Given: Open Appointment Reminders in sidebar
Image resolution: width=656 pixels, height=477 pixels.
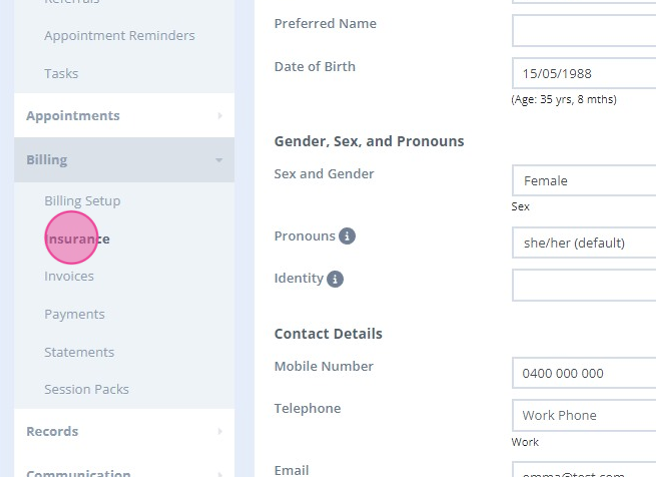Looking at the screenshot, I should click(x=119, y=36).
